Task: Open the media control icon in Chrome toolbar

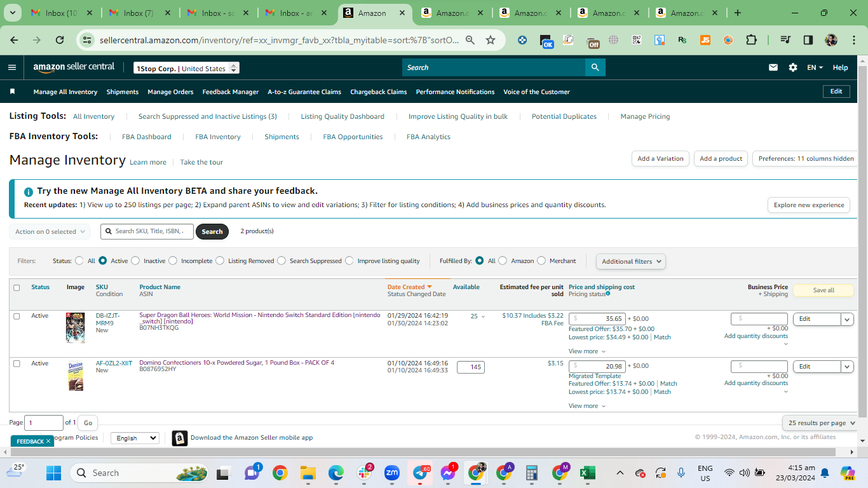Action: click(x=786, y=40)
